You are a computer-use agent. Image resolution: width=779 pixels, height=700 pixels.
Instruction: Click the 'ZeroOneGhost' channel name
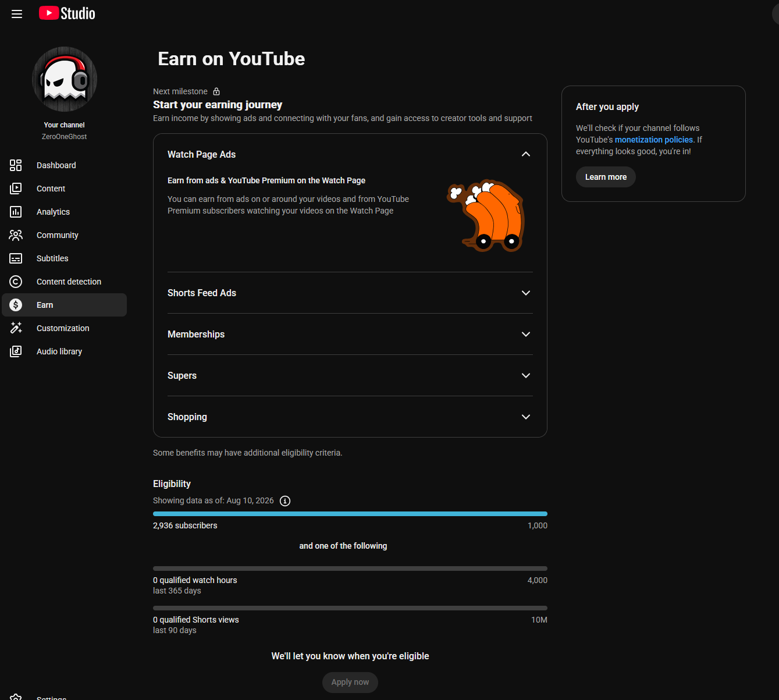coord(64,137)
